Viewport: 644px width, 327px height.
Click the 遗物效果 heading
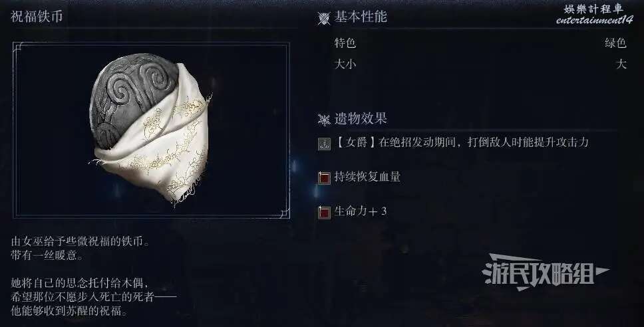(360, 118)
